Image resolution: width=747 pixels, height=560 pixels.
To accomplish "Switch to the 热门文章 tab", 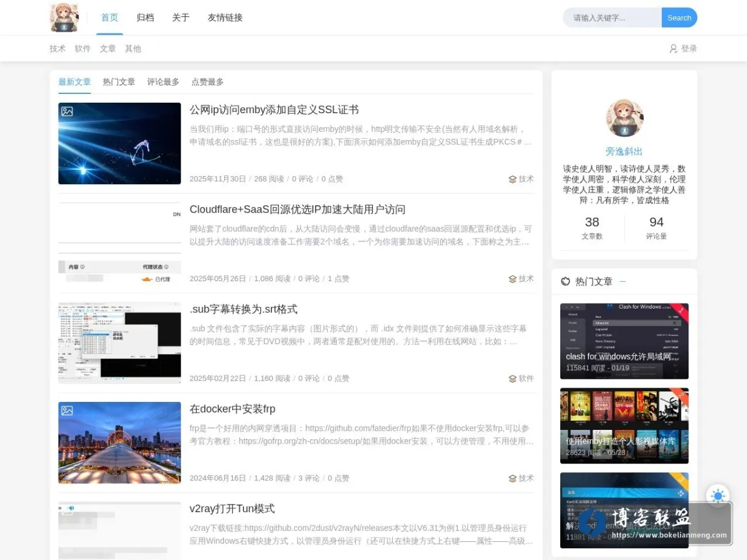I will pyautogui.click(x=119, y=82).
